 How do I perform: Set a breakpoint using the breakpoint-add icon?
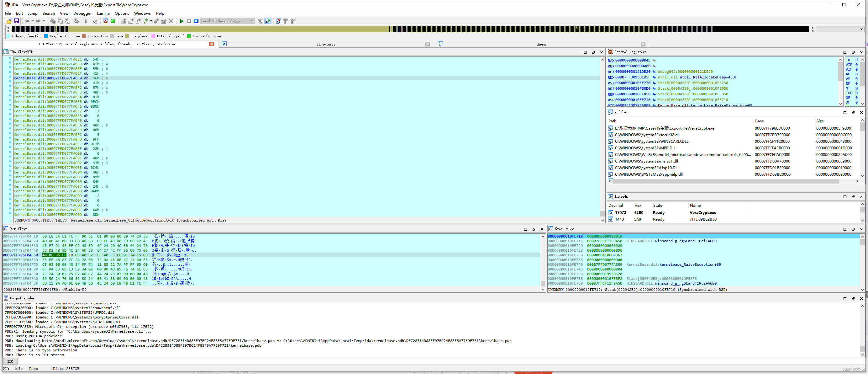286,21
